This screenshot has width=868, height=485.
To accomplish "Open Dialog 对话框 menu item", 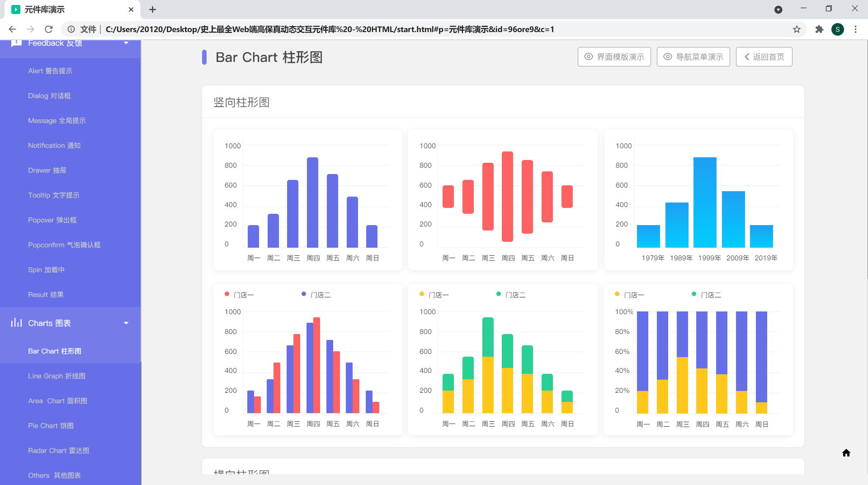I will (49, 96).
